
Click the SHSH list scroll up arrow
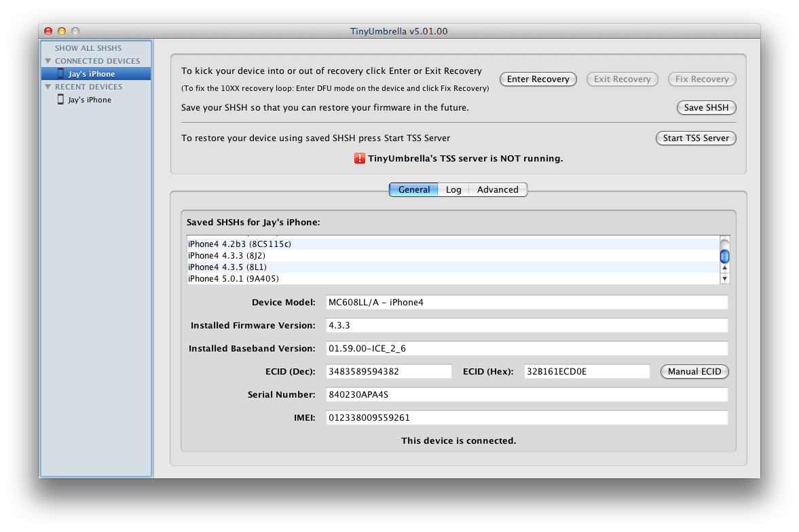[724, 268]
